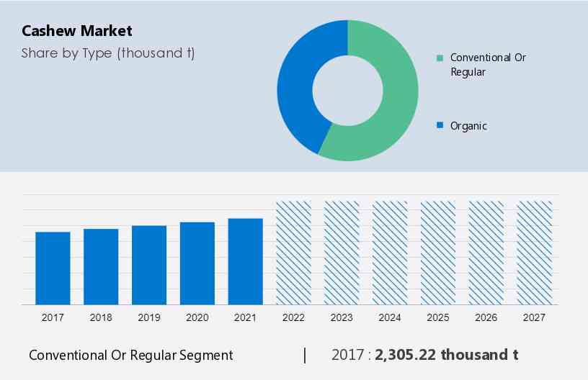Click the Cashew Market title
Screen dimensions: 588x380
coord(77,31)
